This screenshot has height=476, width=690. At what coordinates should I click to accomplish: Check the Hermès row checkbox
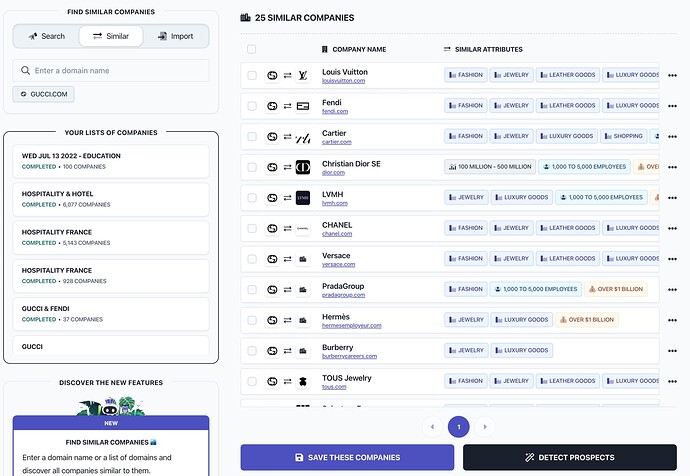pos(252,320)
